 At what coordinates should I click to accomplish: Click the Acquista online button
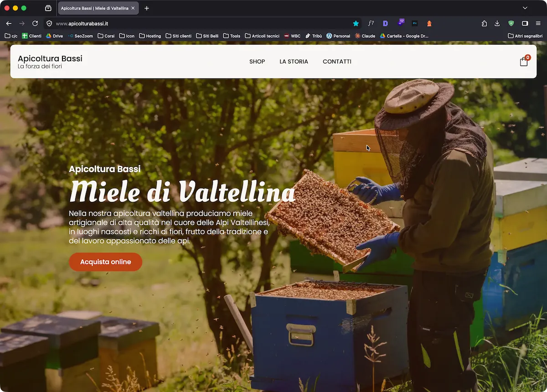coord(105,262)
